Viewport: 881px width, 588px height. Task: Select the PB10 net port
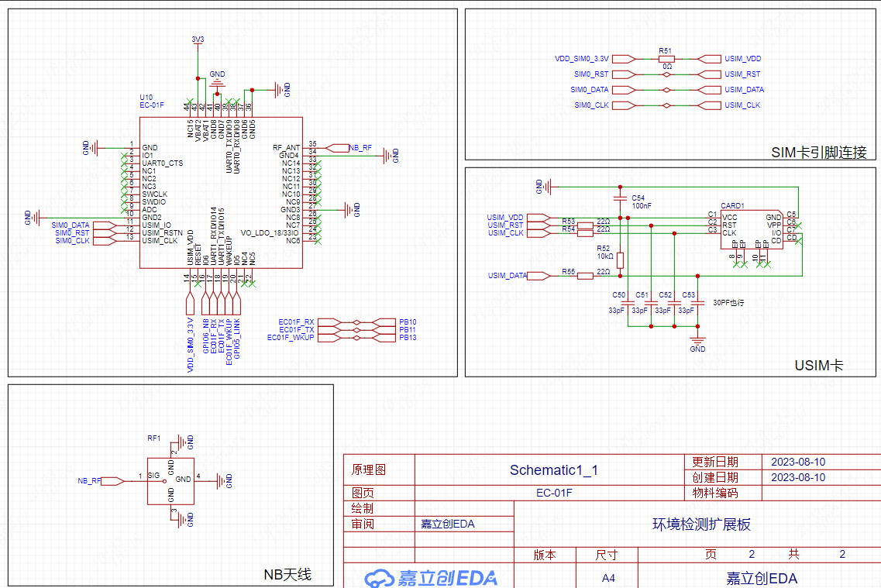[384, 322]
